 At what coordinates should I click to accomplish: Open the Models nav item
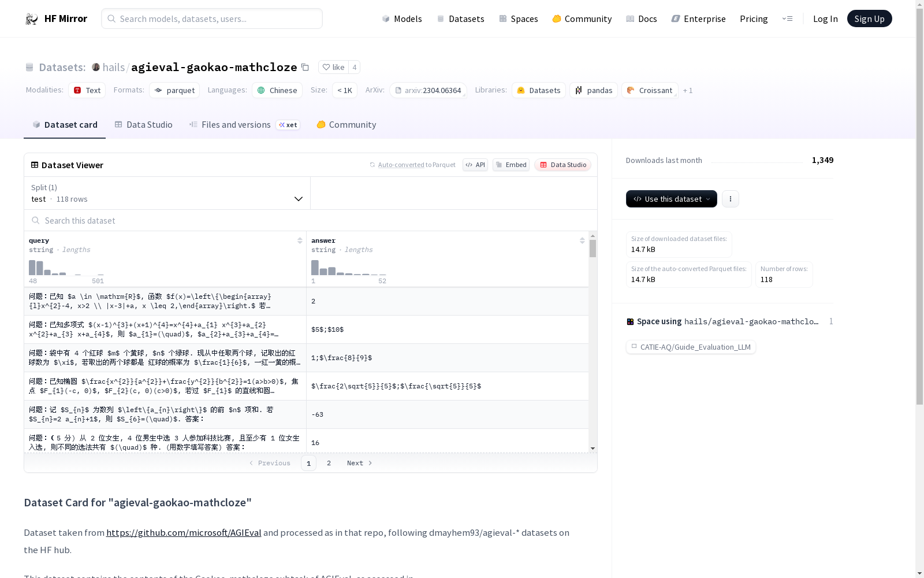click(402, 18)
